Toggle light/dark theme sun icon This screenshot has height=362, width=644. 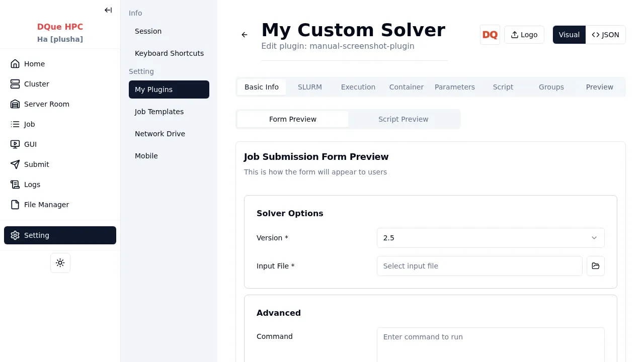pyautogui.click(x=60, y=263)
